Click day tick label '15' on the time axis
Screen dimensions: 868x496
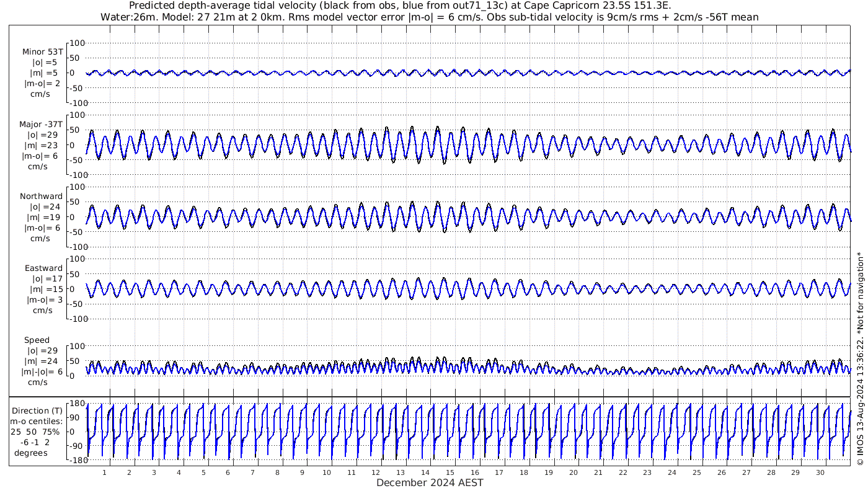449,472
